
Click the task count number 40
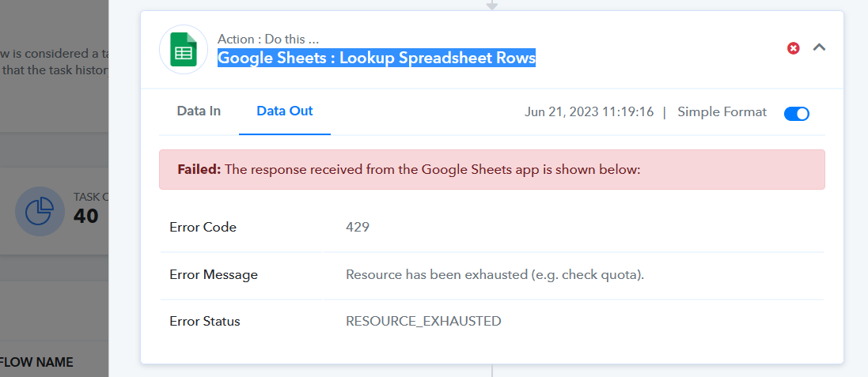(85, 216)
